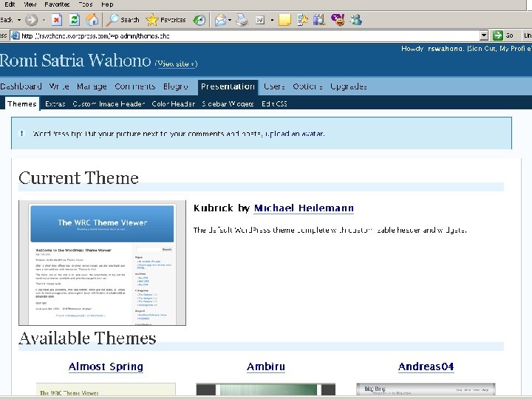The image size is (532, 399).
Task: Open the Help menu
Action: coord(107,4)
